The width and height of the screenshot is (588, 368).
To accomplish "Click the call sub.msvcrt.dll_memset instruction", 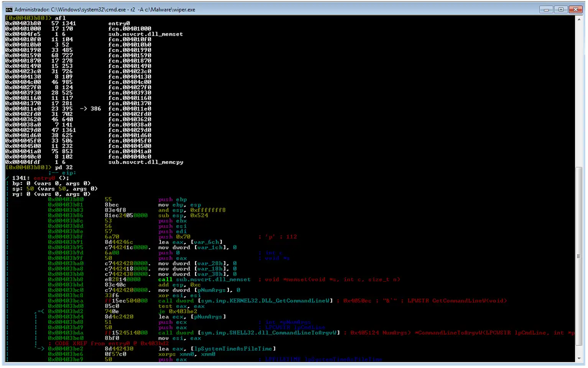I will point(204,280).
